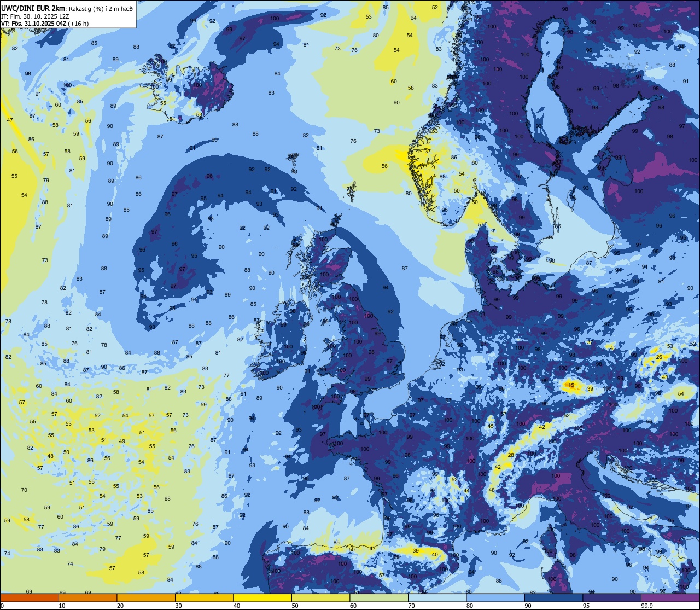
Task: Click the humidity value '45' on the map
Action: point(491,426)
